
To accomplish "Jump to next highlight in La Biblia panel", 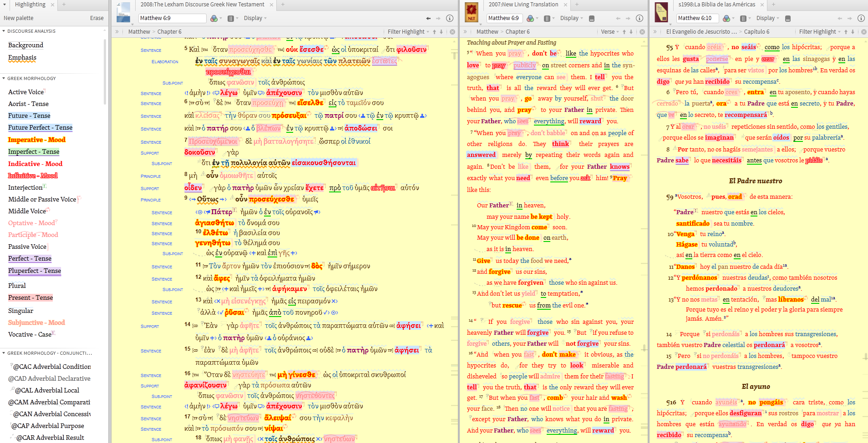I will [853, 32].
